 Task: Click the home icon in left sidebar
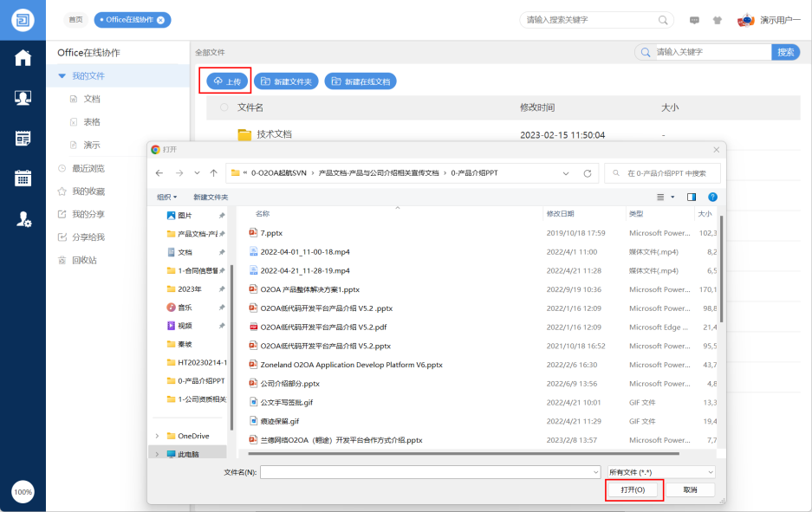(23, 58)
